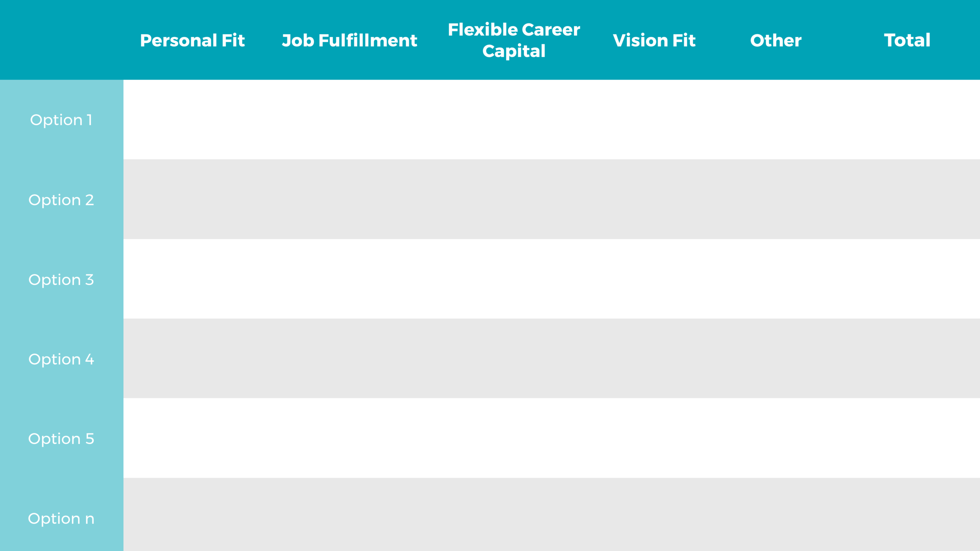
Task: Click Option 2 Total cell
Action: click(907, 199)
